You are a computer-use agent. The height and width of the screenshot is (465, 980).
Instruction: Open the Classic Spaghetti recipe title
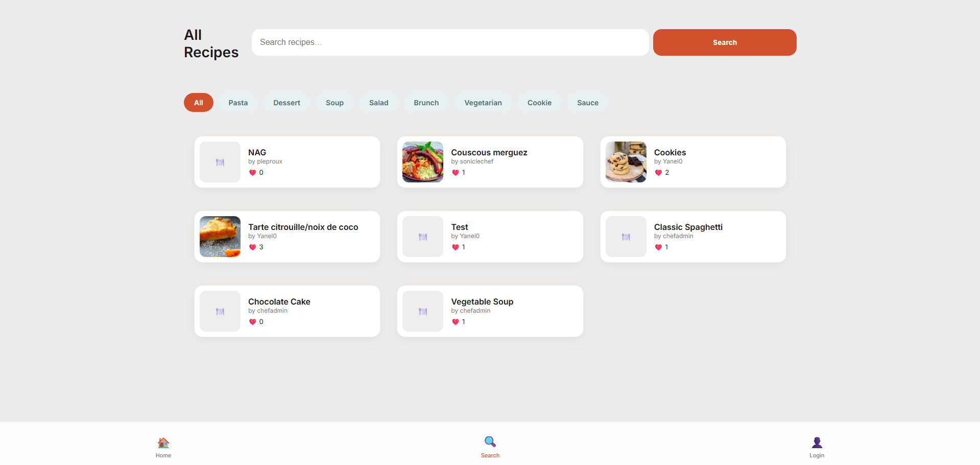(688, 227)
